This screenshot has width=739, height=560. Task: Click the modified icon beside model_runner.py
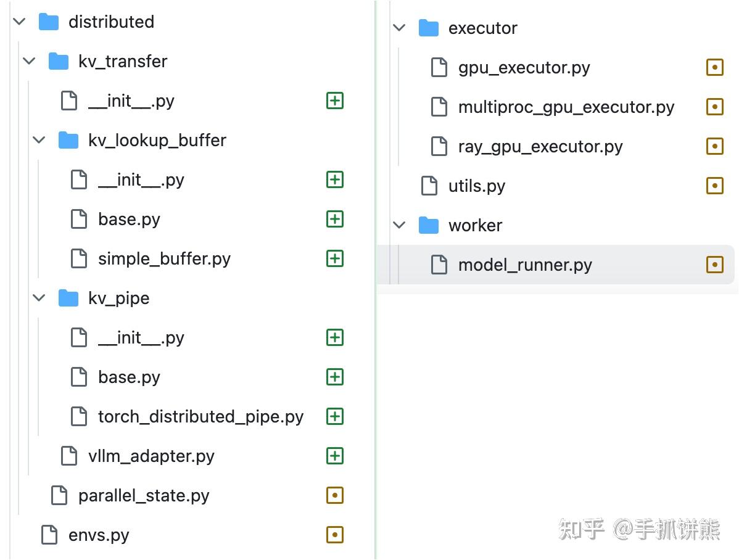coord(714,265)
